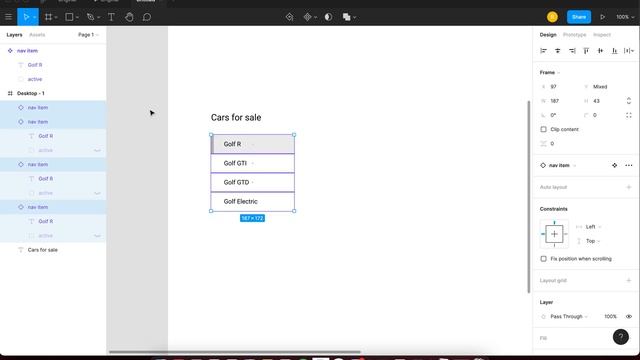Select top-level nav item component layer

pyautogui.click(x=53, y=51)
